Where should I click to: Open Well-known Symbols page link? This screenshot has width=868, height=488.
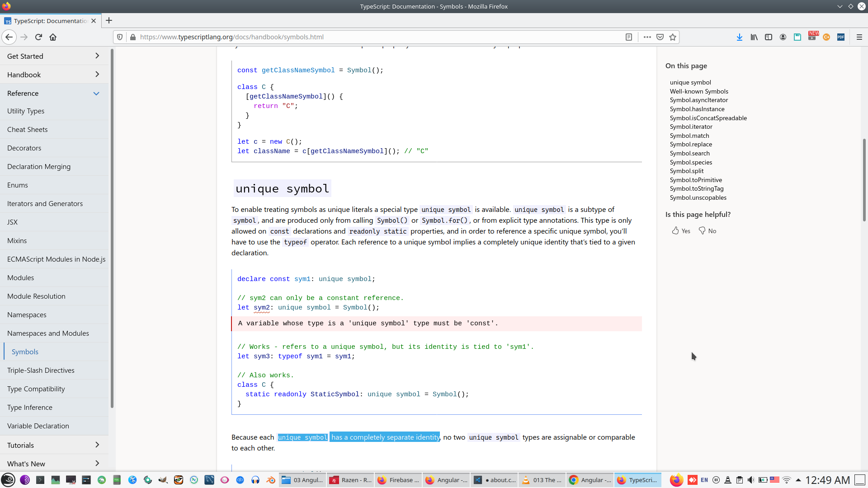(x=699, y=91)
